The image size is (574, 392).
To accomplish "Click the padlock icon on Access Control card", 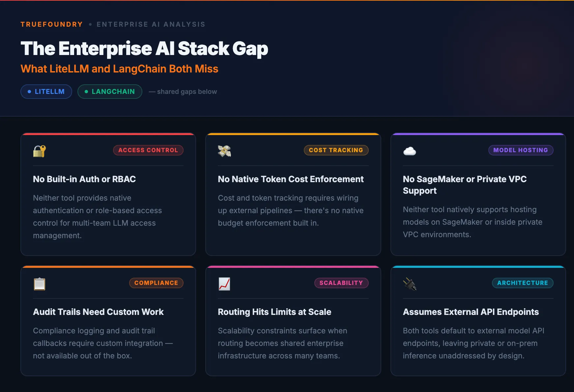I will (39, 151).
